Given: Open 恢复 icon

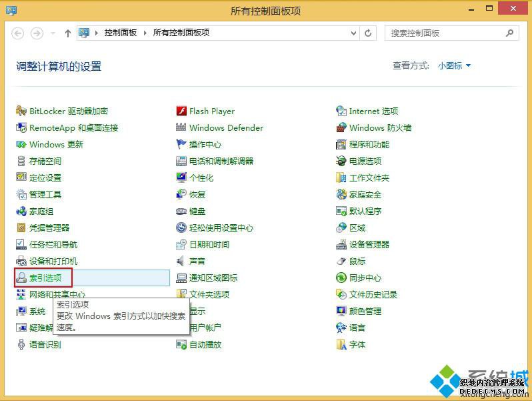Looking at the screenshot, I should point(181,194).
